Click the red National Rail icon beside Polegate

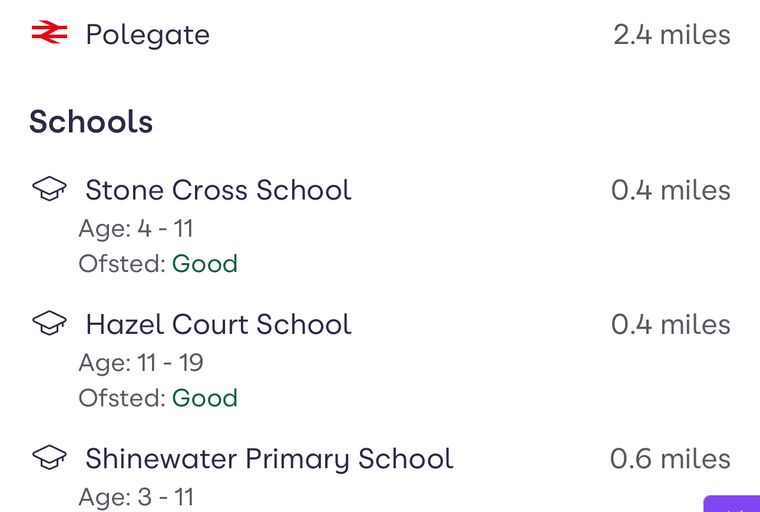[x=49, y=32]
